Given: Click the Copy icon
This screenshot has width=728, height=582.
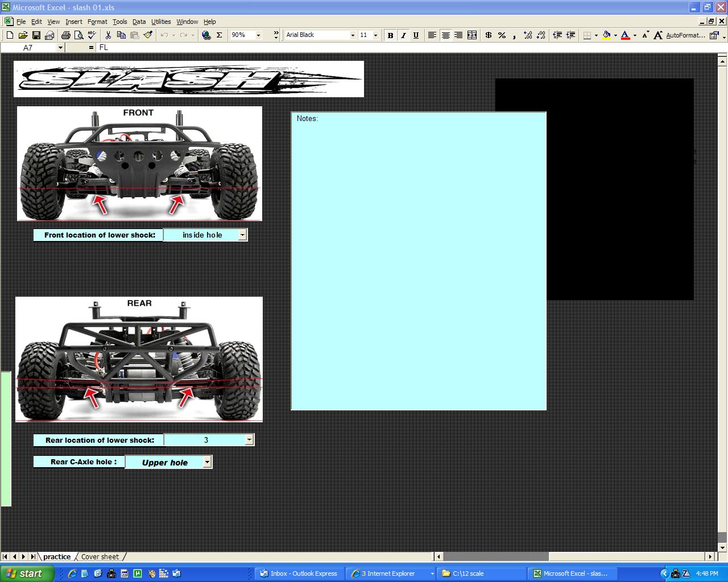Looking at the screenshot, I should coord(121,35).
